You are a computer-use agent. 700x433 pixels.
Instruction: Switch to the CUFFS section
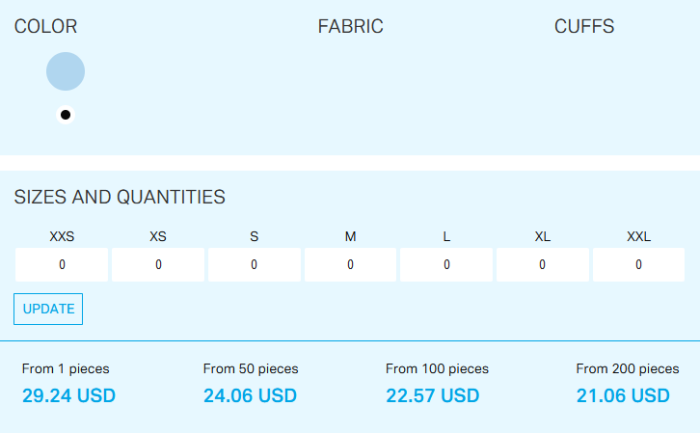click(x=584, y=27)
